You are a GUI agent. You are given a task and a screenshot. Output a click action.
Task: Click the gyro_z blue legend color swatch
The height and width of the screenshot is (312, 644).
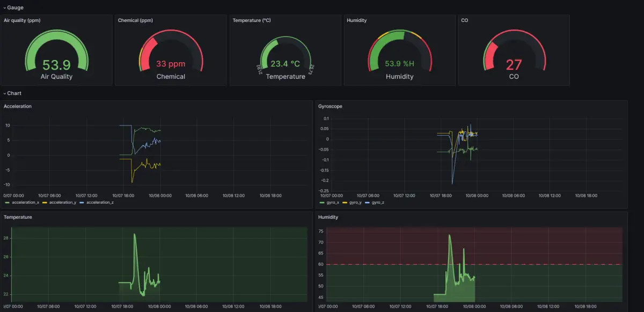pyautogui.click(x=368, y=203)
